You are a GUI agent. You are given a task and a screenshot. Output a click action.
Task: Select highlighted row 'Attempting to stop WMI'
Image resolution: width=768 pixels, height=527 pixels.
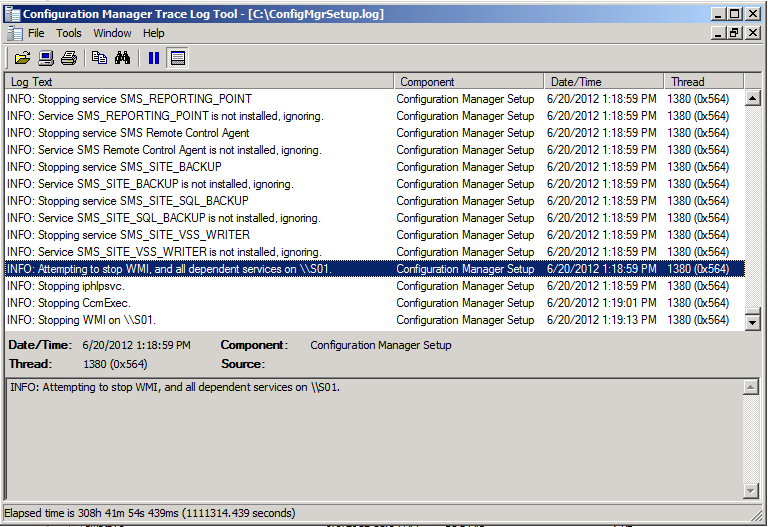point(375,269)
